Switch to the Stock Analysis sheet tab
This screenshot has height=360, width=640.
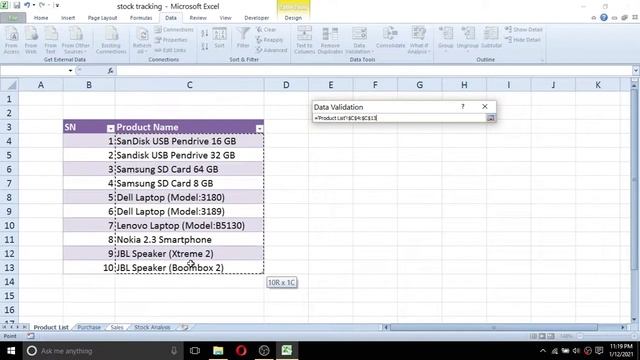(x=152, y=327)
